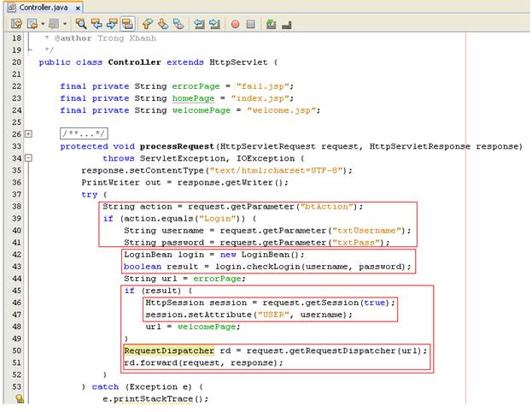Click Find Next Occurrence icon
The width and height of the screenshot is (532, 412).
(112, 24)
